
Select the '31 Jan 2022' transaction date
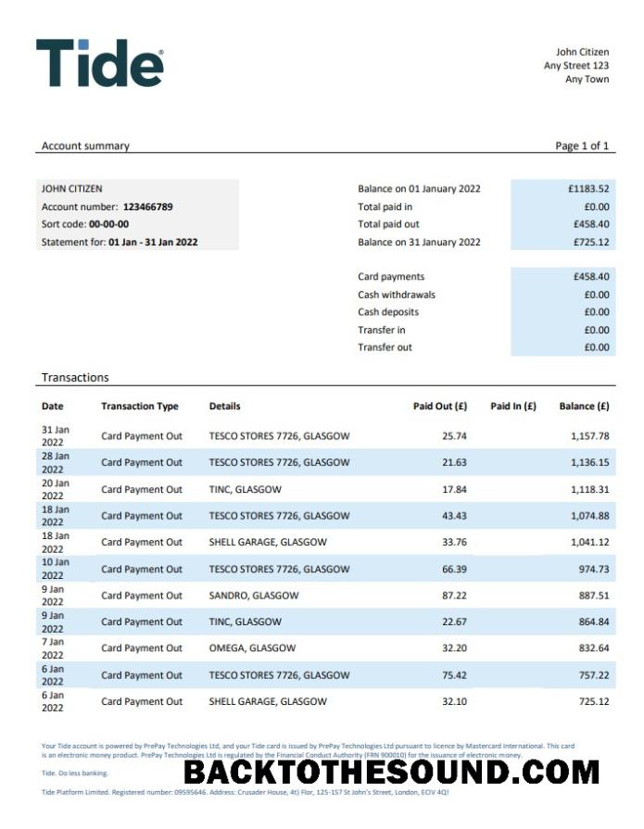(x=56, y=436)
